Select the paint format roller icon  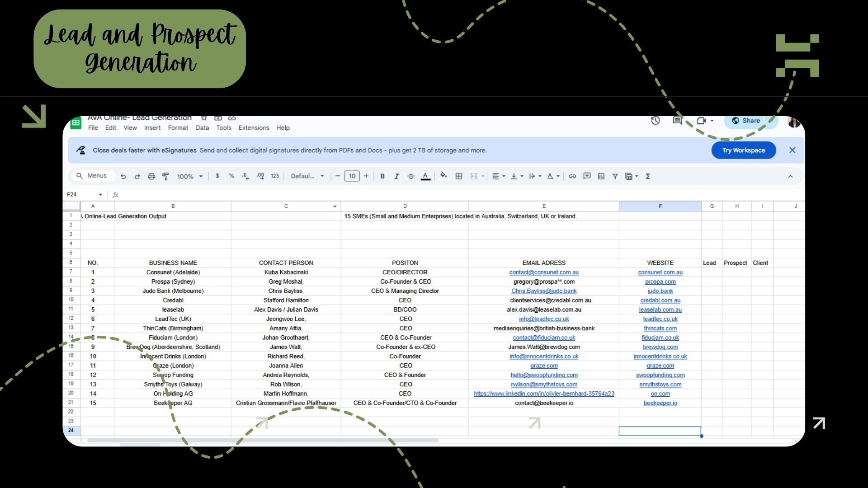click(x=165, y=176)
